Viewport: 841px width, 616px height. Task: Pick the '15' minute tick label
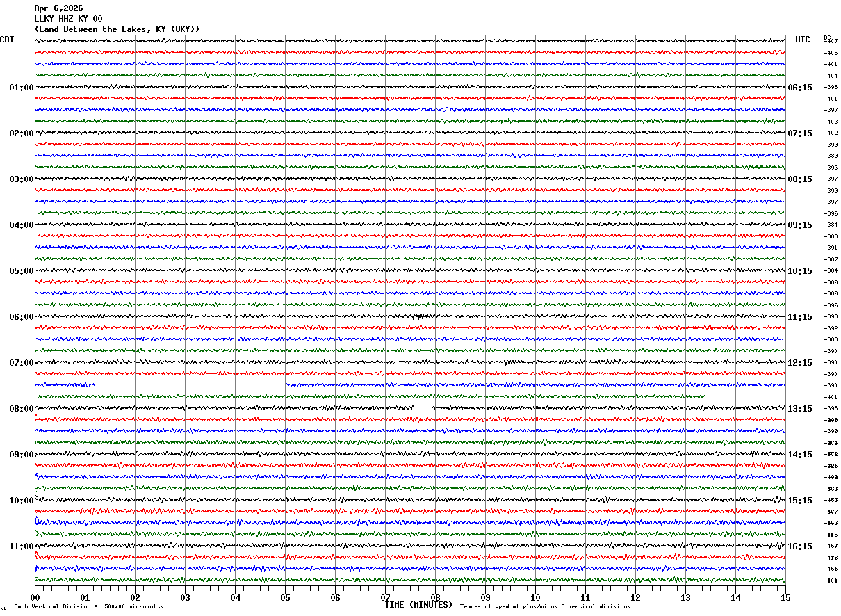pos(785,597)
